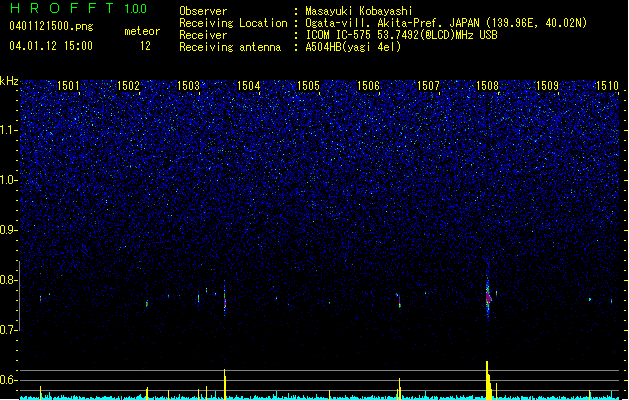Click the 'Observer' field label
Image resolution: width=629 pixels, height=400 pixels.
[x=203, y=11]
